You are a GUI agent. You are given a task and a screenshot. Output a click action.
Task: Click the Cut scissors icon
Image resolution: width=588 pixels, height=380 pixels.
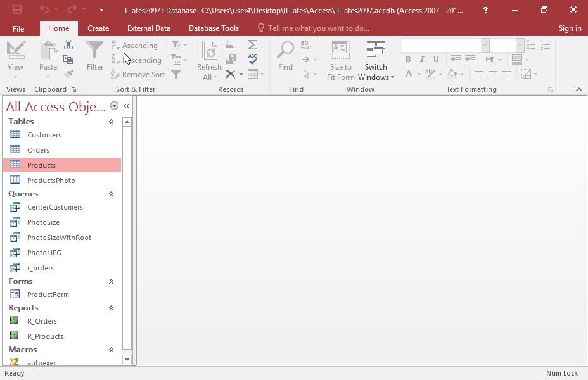[x=68, y=46]
